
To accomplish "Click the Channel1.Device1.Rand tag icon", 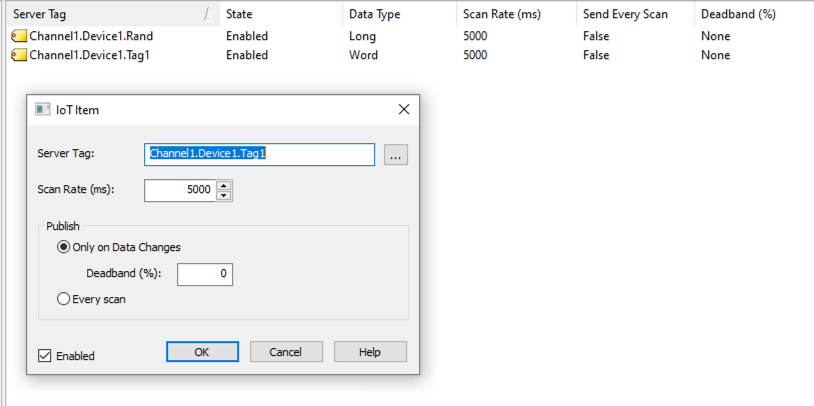I will 19,36.
